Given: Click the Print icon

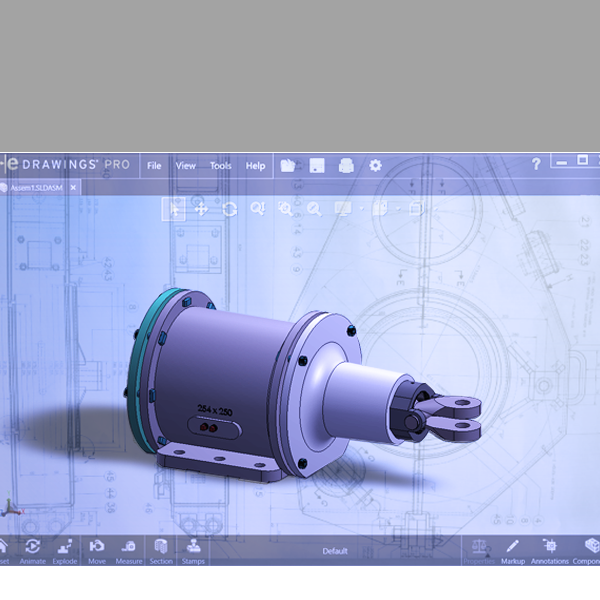Looking at the screenshot, I should [346, 165].
